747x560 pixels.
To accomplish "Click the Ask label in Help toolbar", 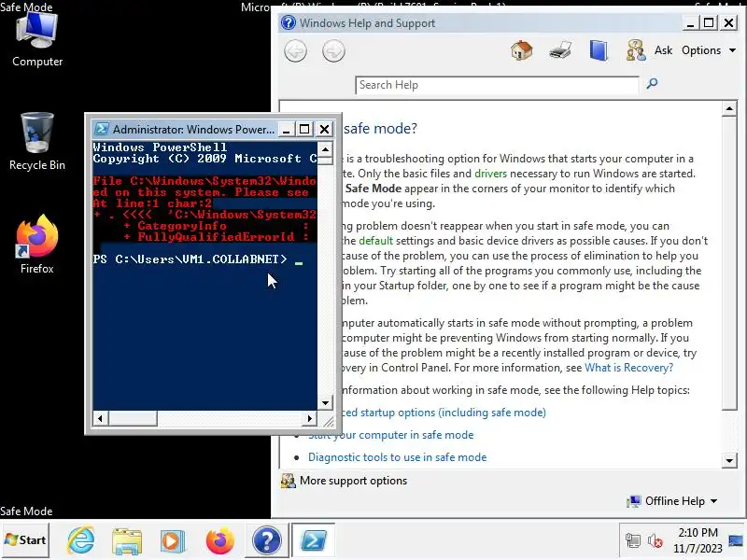I will (x=663, y=50).
